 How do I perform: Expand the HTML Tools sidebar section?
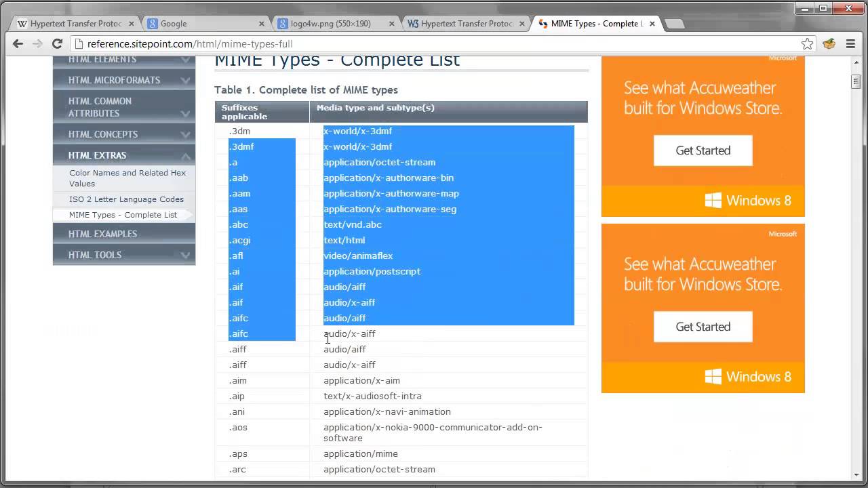pyautogui.click(x=124, y=255)
